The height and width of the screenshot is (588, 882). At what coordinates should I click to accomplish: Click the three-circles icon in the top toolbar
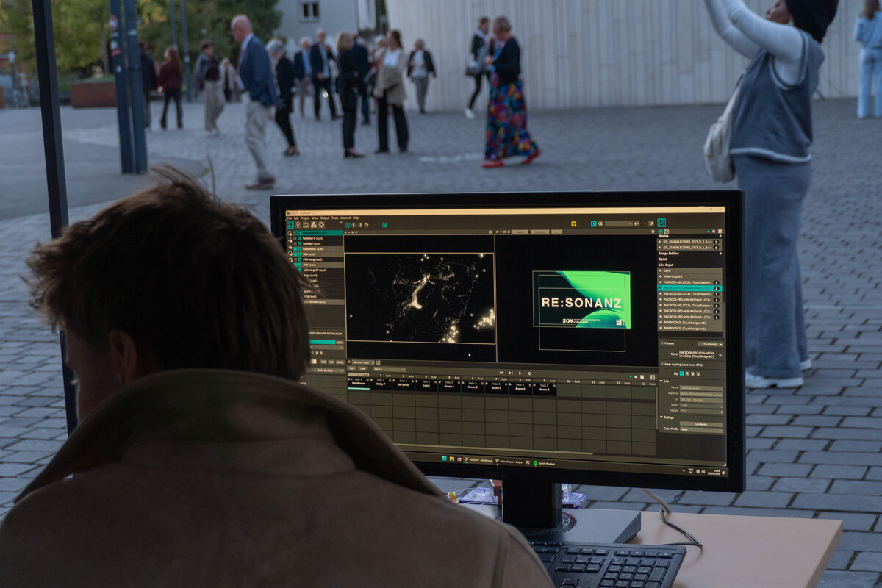(315, 225)
